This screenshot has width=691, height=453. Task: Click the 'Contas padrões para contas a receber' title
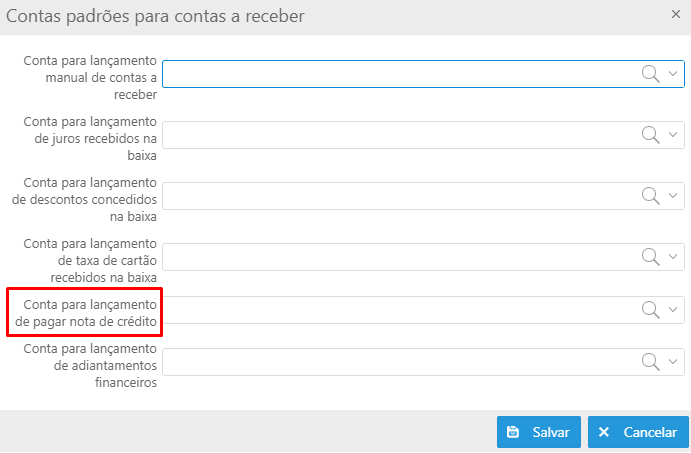[x=155, y=16]
